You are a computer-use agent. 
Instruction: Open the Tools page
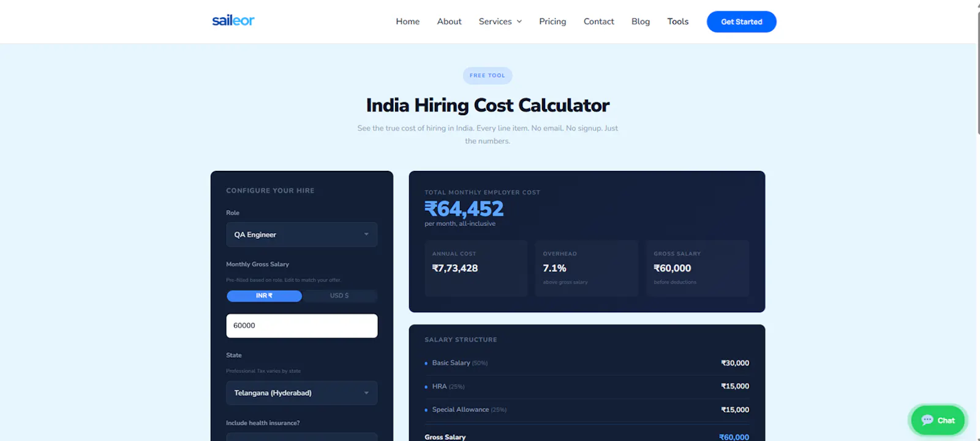tap(678, 21)
